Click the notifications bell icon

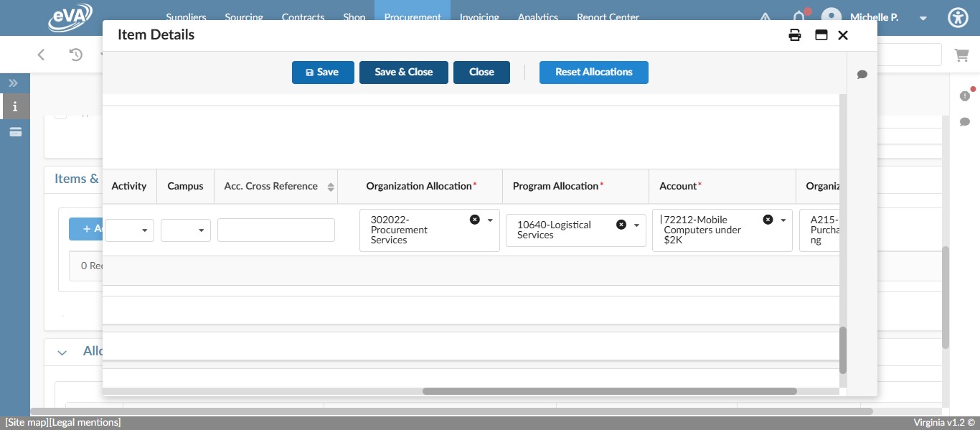click(798, 17)
